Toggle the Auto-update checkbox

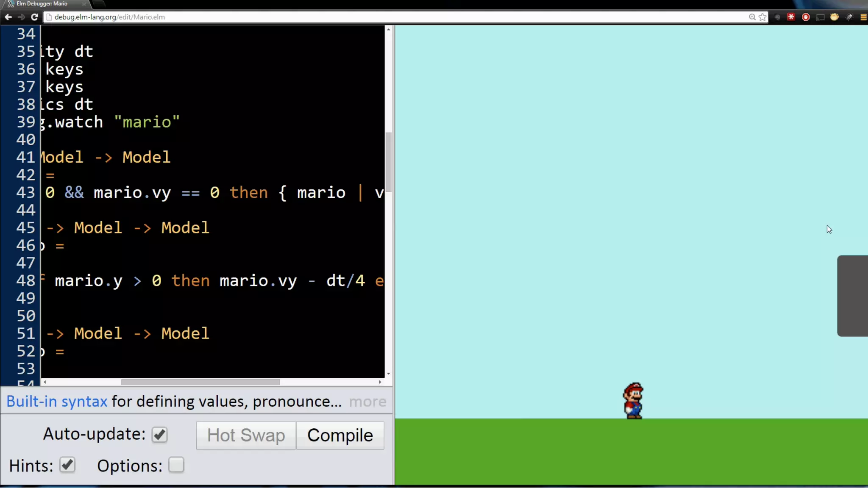coord(159,435)
